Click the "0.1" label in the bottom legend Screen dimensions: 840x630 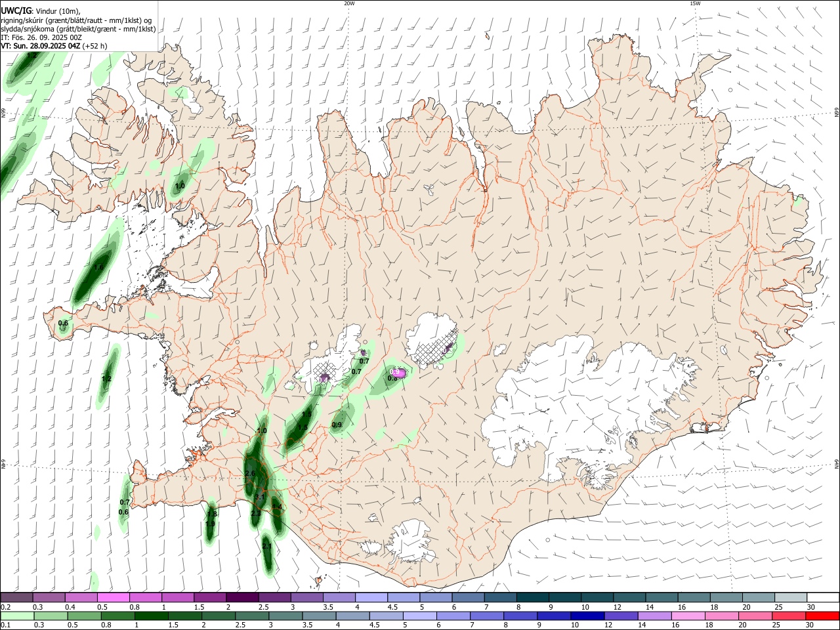pos(6,625)
